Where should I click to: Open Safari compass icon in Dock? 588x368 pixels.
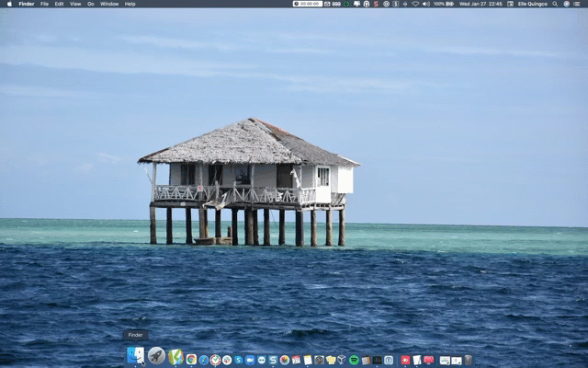pyautogui.click(x=204, y=360)
